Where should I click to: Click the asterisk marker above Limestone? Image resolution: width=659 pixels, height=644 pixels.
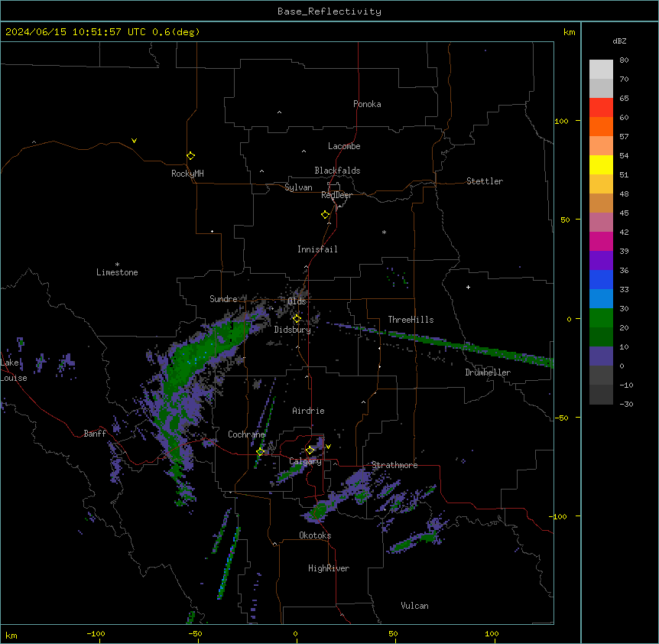tap(117, 265)
